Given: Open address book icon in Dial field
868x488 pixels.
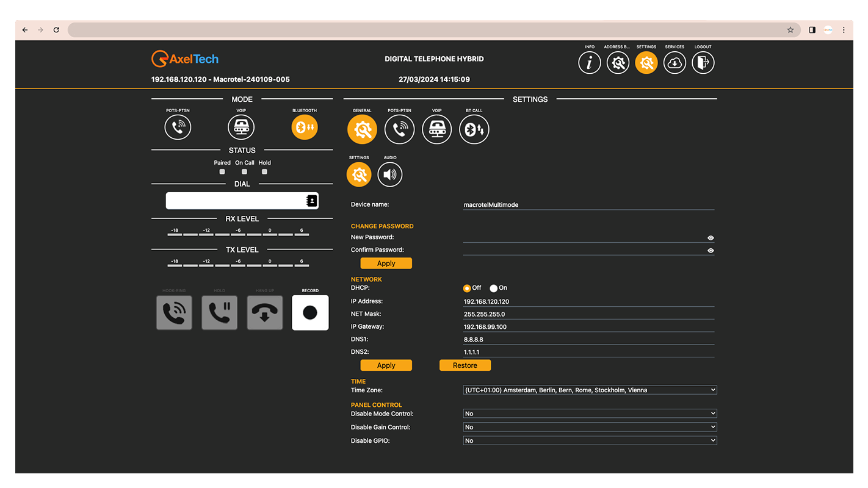Looking at the screenshot, I should click(311, 201).
